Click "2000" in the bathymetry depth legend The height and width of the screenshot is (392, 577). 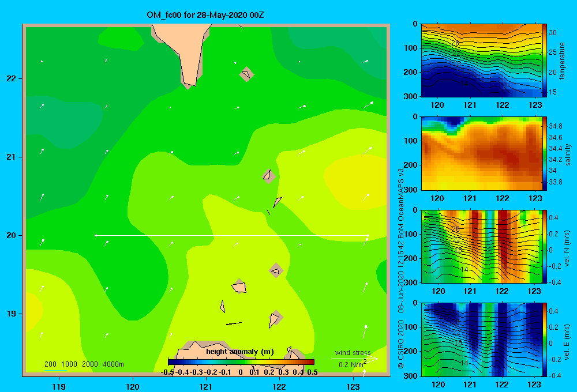click(x=90, y=364)
